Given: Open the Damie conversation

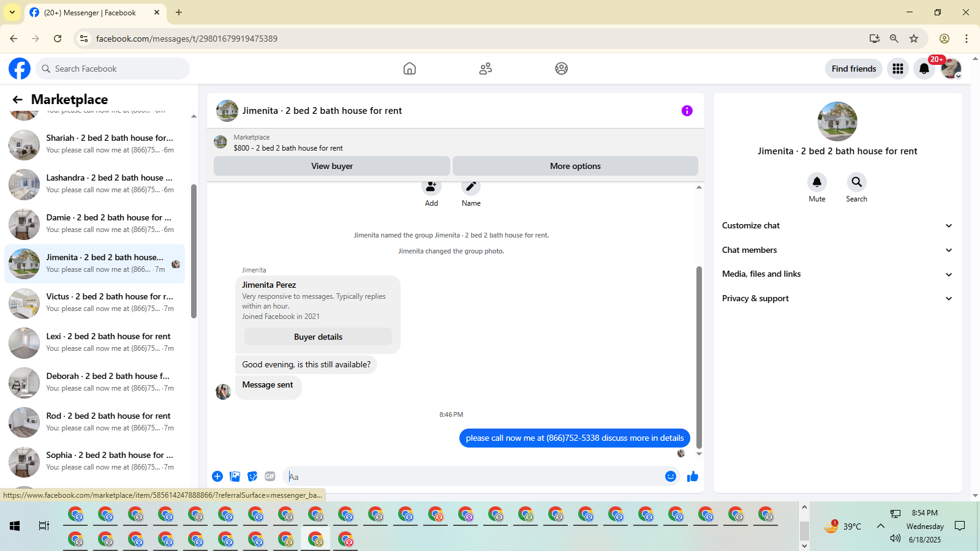Looking at the screenshot, I should click(95, 225).
